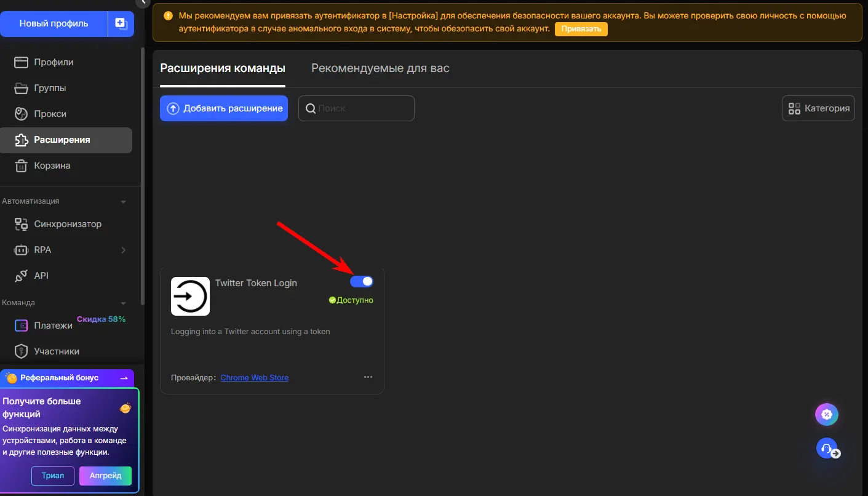
Task: Open the Chrome Web Store link
Action: (254, 377)
